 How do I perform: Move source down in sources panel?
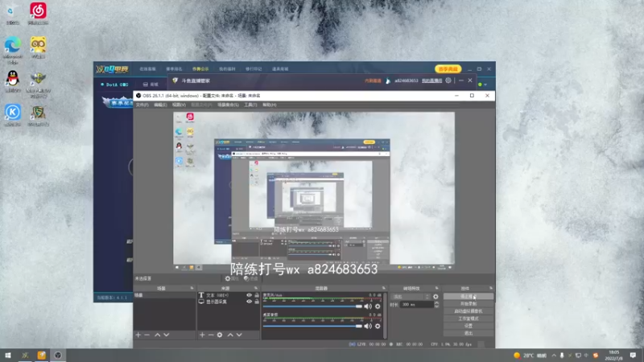(239, 335)
